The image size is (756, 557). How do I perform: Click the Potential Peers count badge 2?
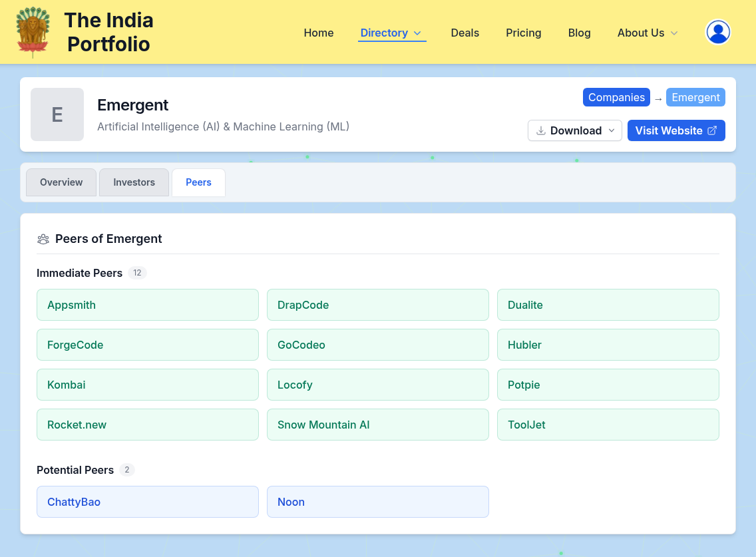click(127, 470)
